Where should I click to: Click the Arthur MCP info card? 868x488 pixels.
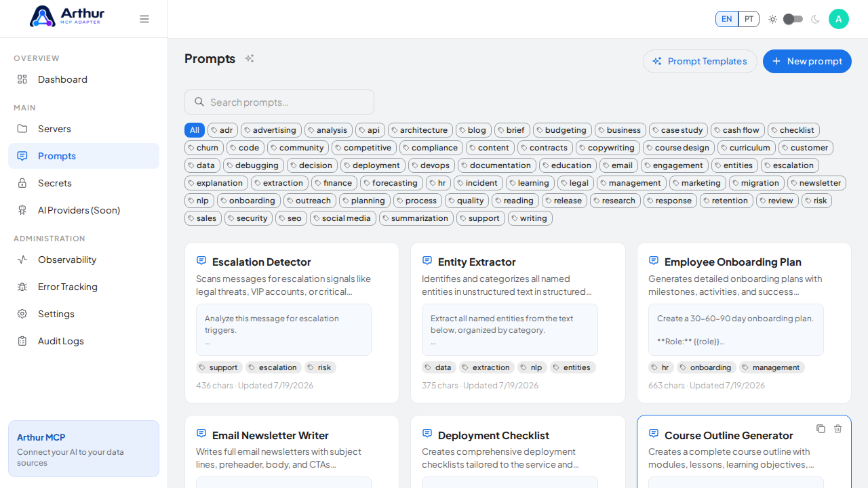(83, 449)
